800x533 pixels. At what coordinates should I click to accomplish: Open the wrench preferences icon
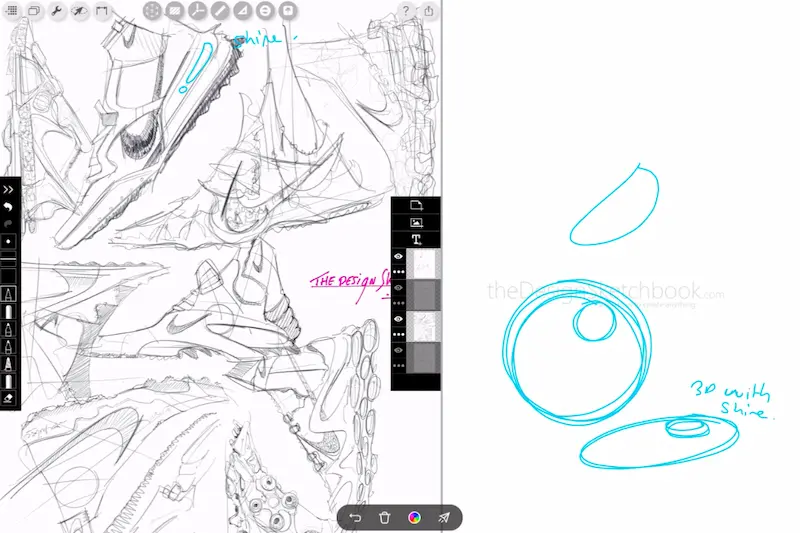57,11
